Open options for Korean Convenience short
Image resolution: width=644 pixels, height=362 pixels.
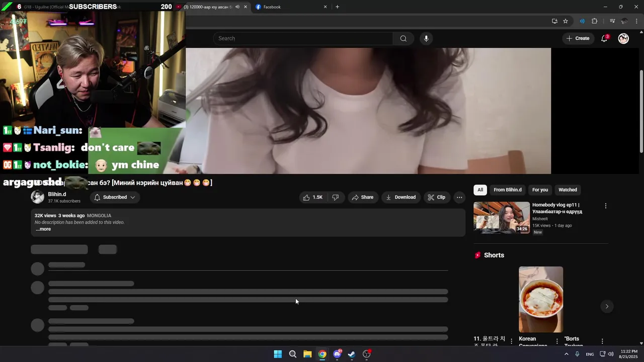(557, 341)
